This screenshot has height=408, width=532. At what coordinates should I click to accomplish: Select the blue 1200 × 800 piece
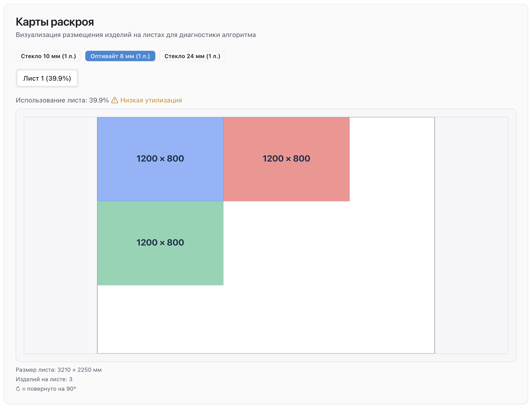click(x=160, y=159)
